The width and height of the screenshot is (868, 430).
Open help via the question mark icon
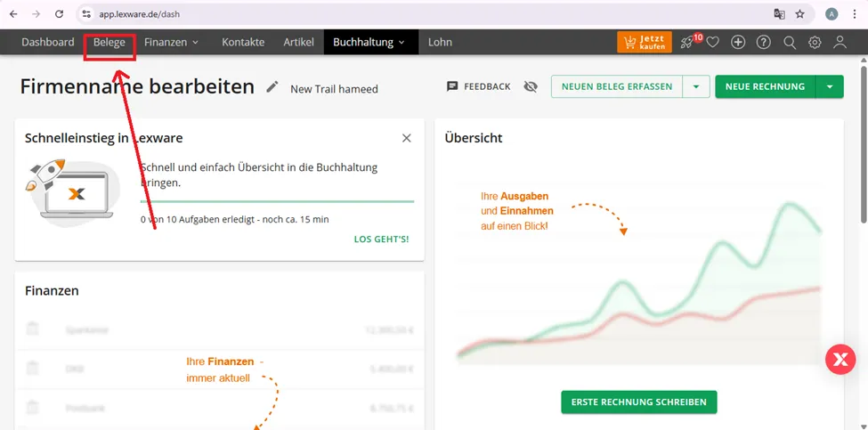pyautogui.click(x=763, y=42)
